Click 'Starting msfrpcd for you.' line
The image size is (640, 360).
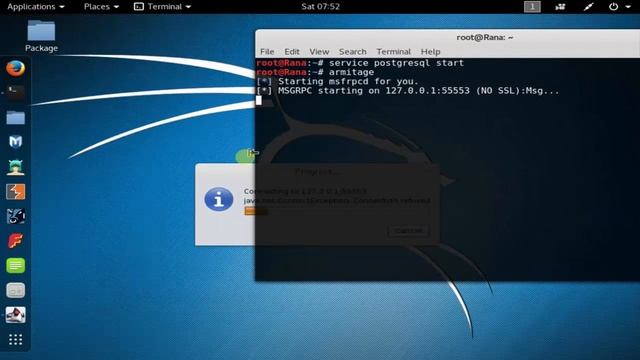click(338, 81)
